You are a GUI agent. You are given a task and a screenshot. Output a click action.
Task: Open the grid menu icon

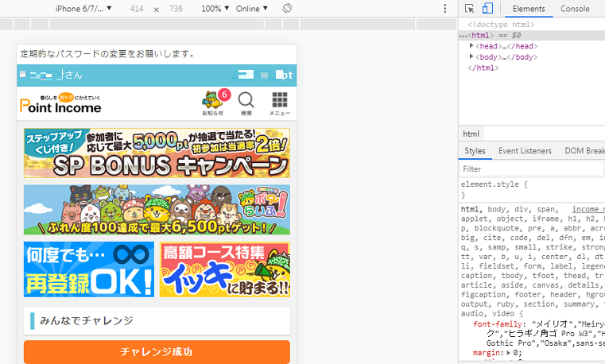[280, 103]
